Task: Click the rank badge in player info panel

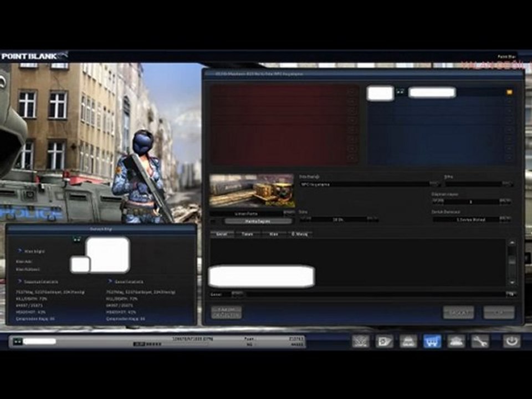Action: [77, 239]
